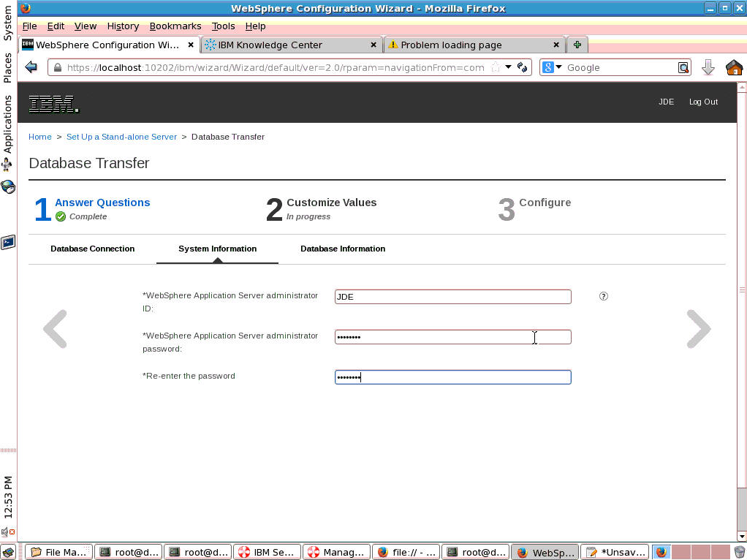This screenshot has height=560, width=747.
Task: Open the File menu
Action: pyautogui.click(x=29, y=26)
